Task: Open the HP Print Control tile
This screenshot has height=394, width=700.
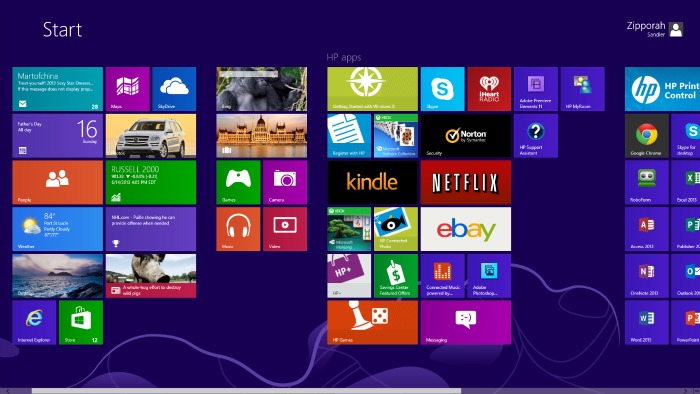Action: [662, 89]
